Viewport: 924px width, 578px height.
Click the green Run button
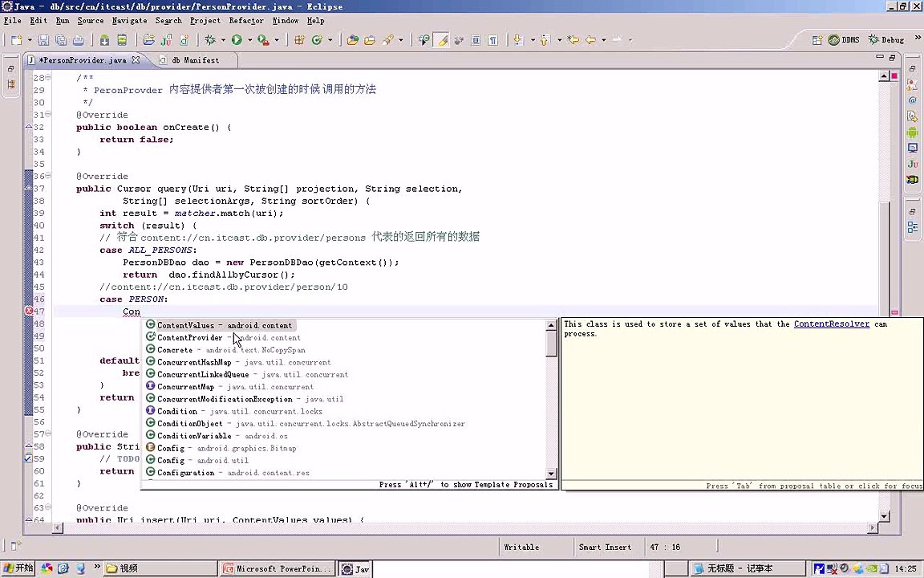click(237, 40)
